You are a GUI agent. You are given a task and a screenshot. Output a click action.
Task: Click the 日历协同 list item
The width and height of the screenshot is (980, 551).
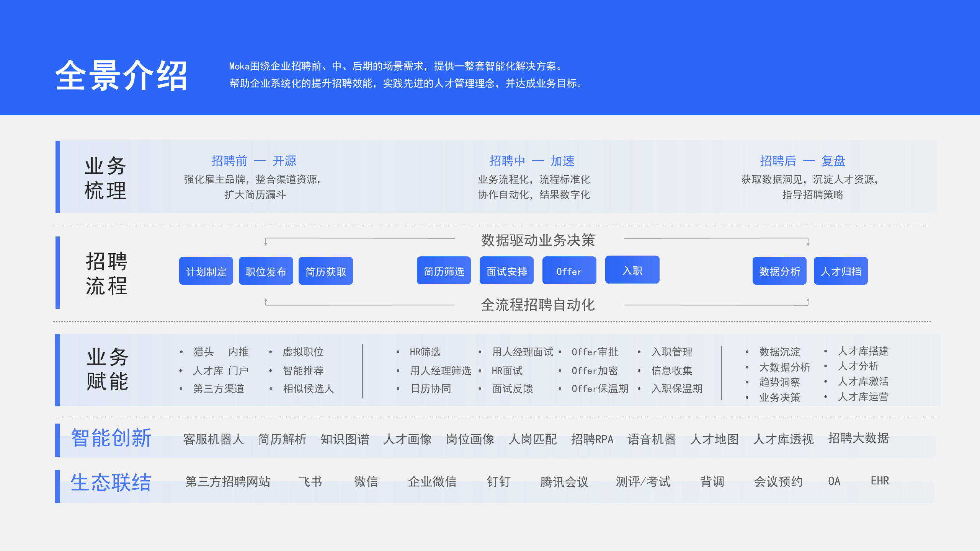pos(431,389)
